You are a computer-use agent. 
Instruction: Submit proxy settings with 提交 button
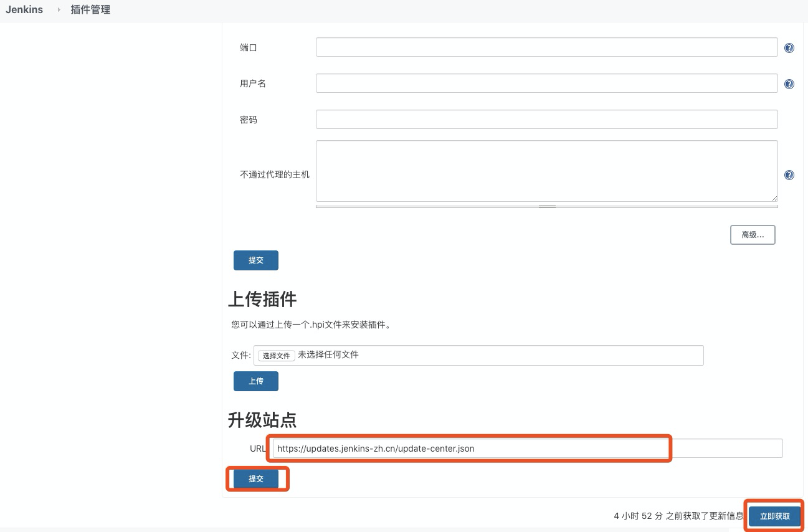click(255, 260)
